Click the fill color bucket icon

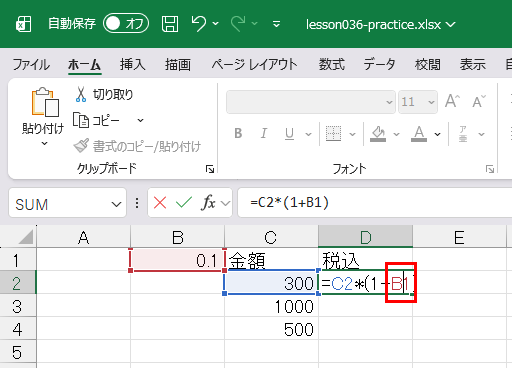coord(378,134)
